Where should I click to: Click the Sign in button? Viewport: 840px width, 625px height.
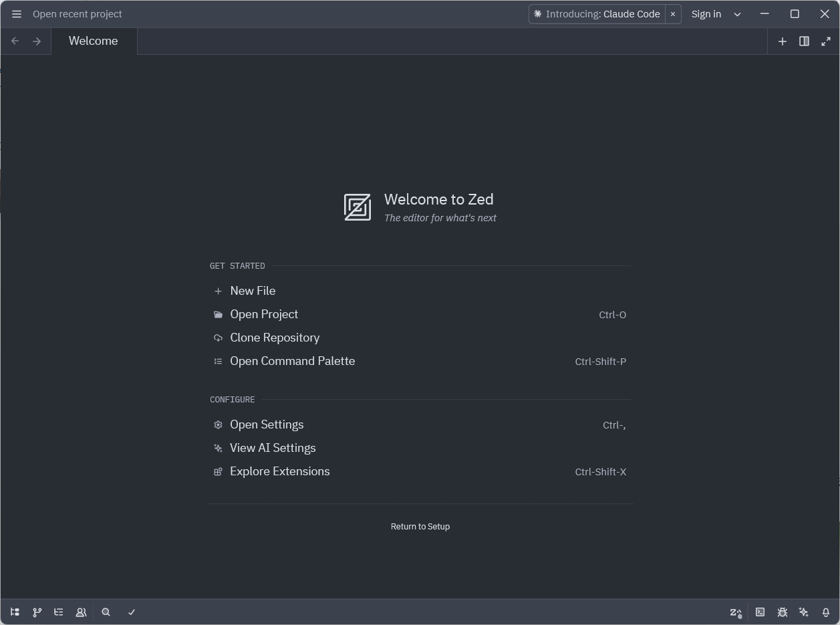click(706, 14)
